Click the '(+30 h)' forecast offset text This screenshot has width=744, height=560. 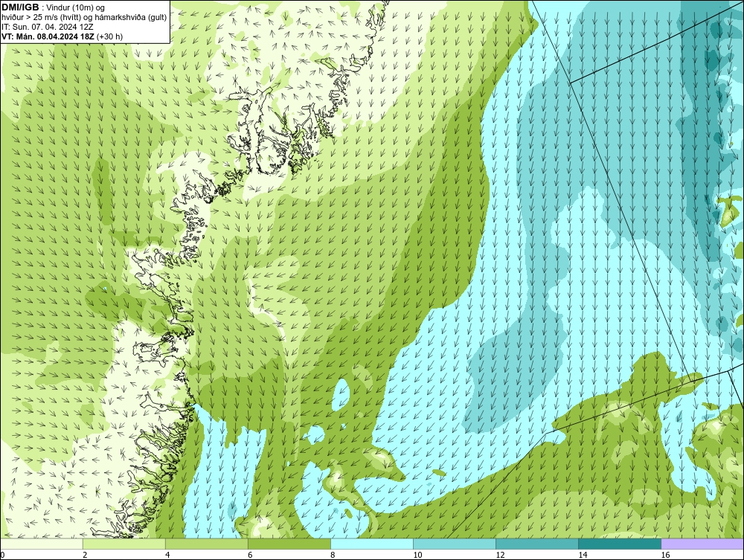109,36
